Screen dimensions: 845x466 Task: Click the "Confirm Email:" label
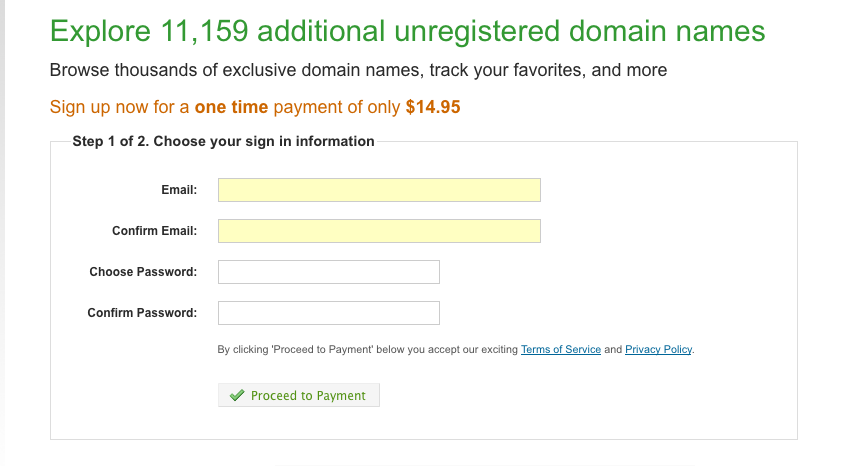(x=154, y=231)
